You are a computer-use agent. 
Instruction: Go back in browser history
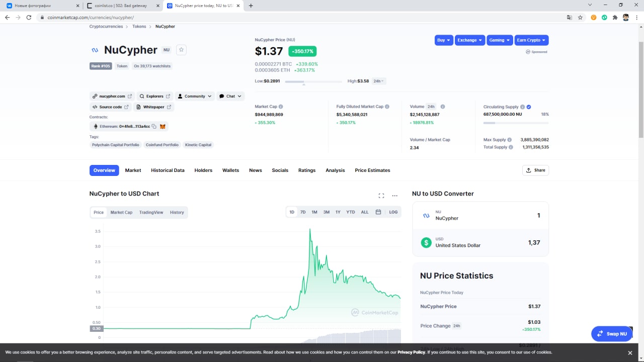tap(7, 17)
